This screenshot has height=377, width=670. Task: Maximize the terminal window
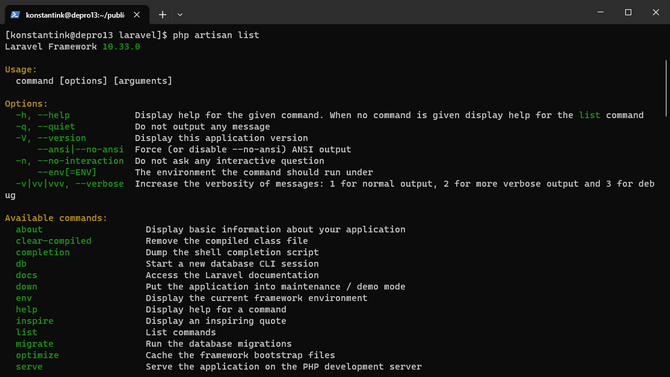[628, 12]
